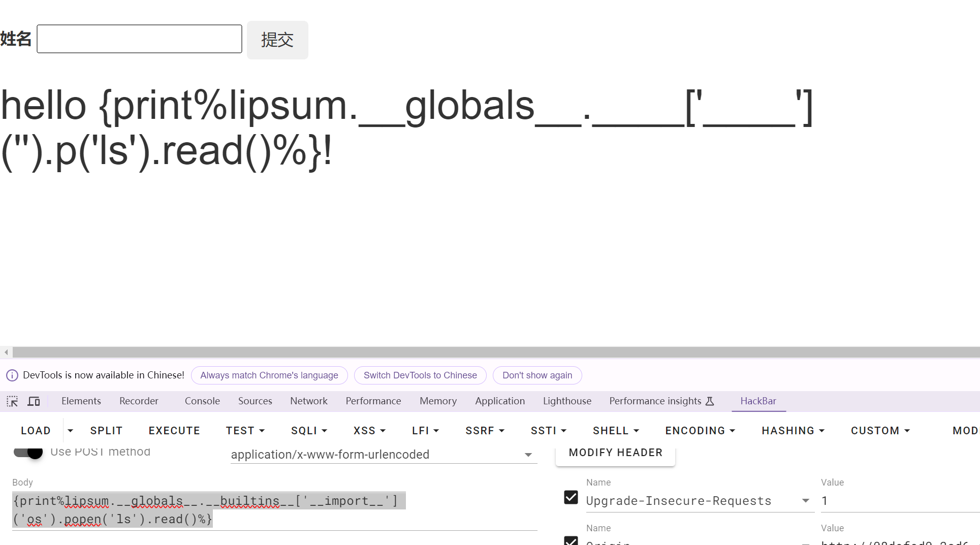Toggle the second header row checkbox

coord(571,540)
